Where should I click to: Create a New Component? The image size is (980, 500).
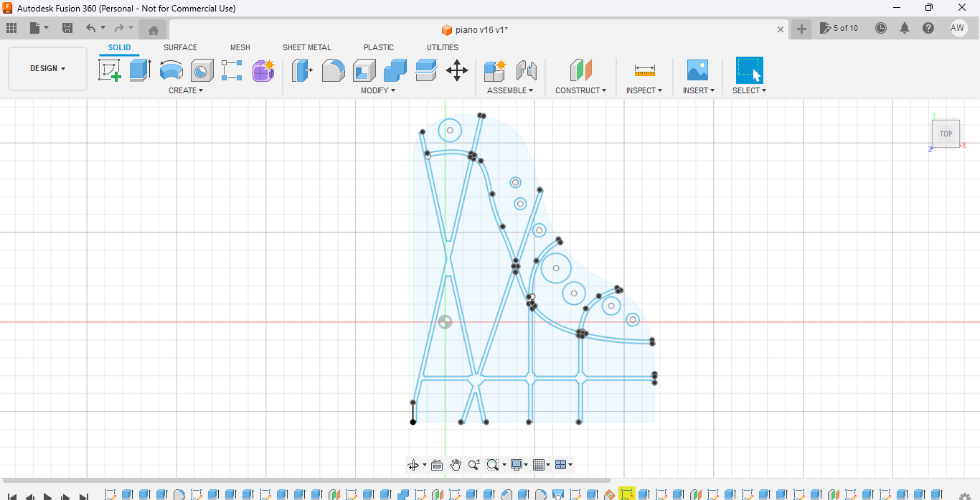coord(495,70)
